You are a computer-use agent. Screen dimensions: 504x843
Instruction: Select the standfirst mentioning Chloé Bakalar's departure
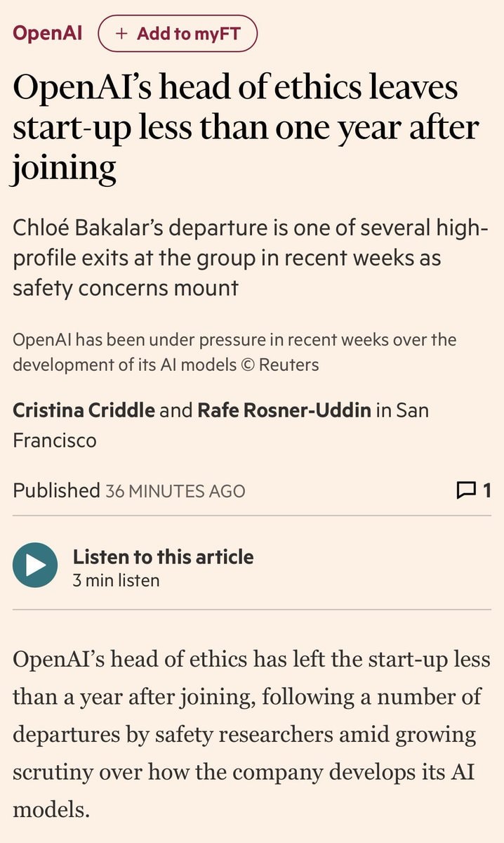251,257
